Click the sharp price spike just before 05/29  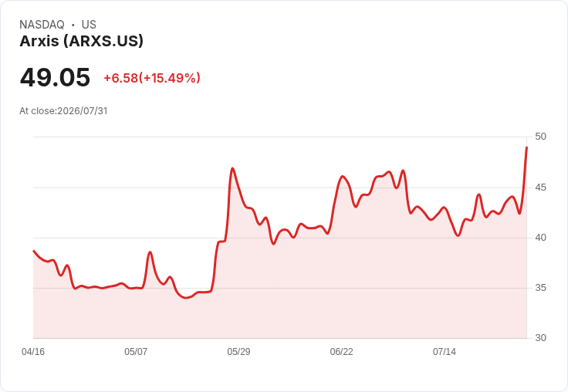232,168
